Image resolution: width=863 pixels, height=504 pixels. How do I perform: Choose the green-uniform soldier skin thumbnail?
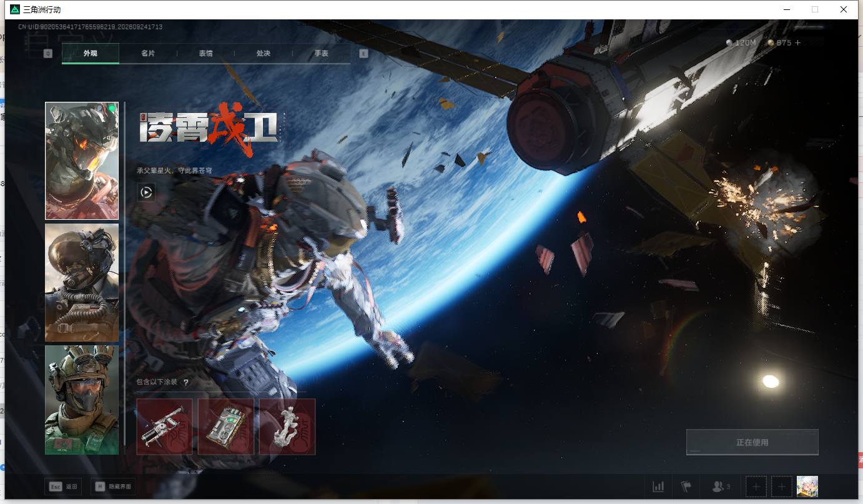[x=82, y=400]
